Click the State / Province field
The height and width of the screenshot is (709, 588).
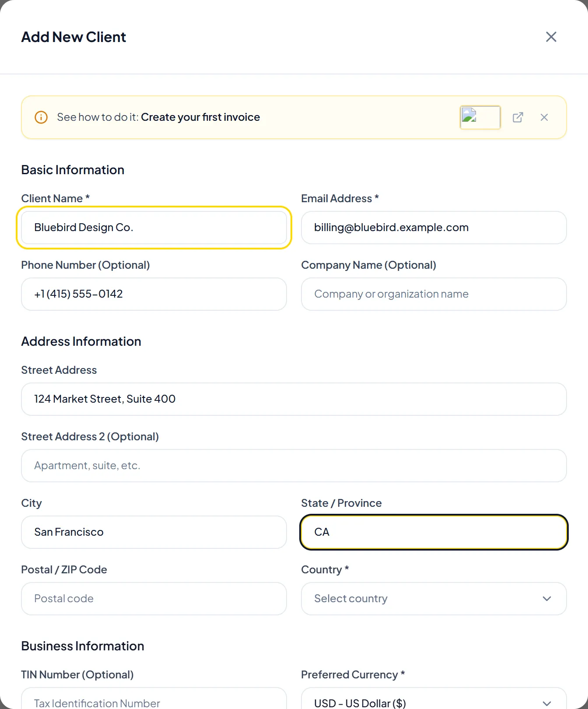pos(434,532)
